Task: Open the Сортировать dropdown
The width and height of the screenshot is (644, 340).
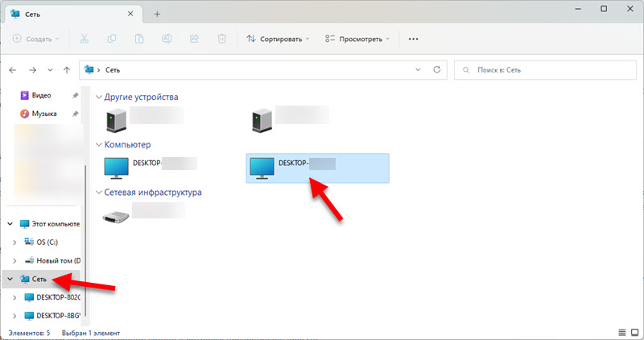Action: pos(278,38)
